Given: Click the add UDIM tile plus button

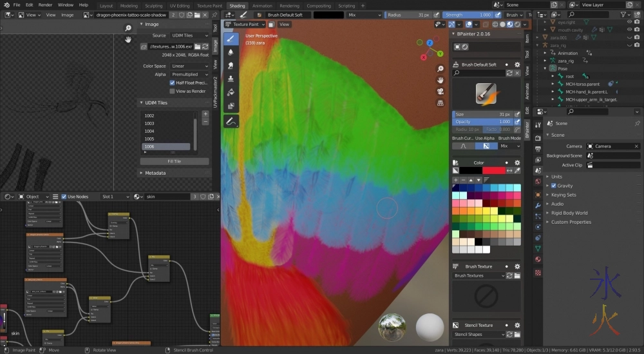Looking at the screenshot, I should tap(205, 114).
